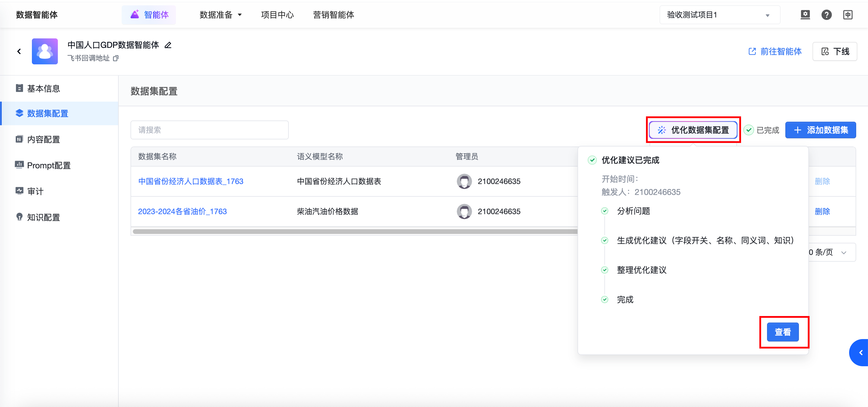Open the 营销智能体 menu item

pyautogui.click(x=333, y=15)
